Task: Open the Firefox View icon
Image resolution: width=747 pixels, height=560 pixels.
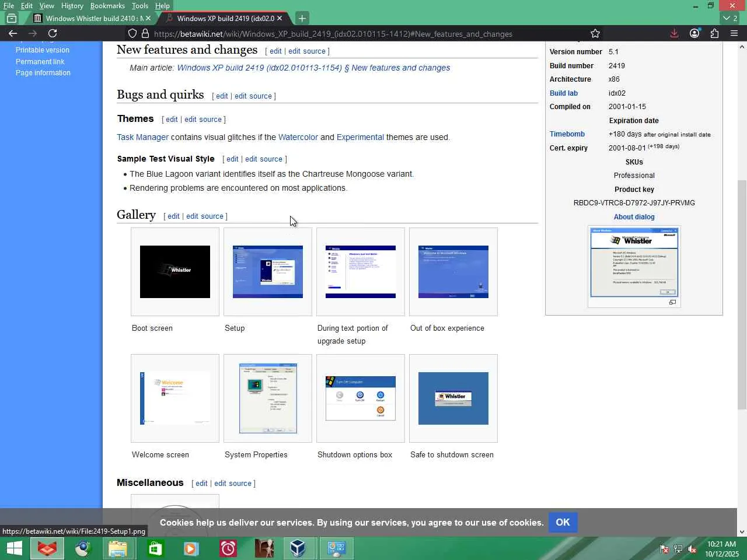Action: [x=12, y=18]
